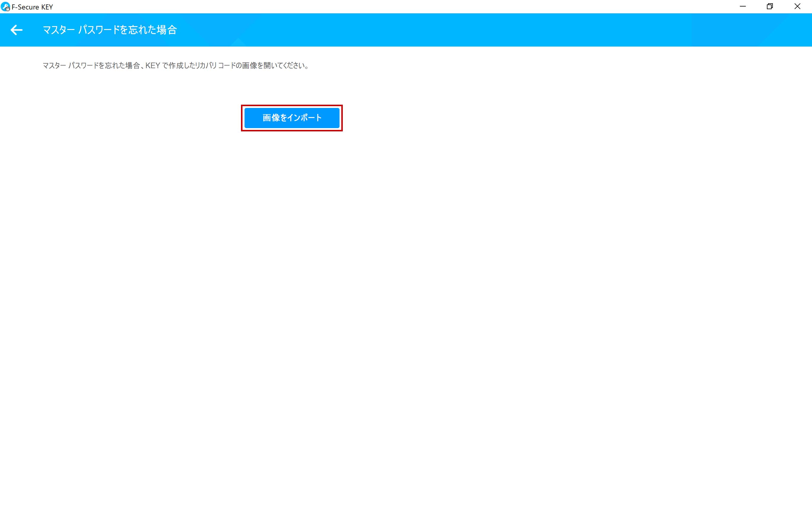
Task: Click リカバリ コード in the description text
Action: [x=215, y=65]
